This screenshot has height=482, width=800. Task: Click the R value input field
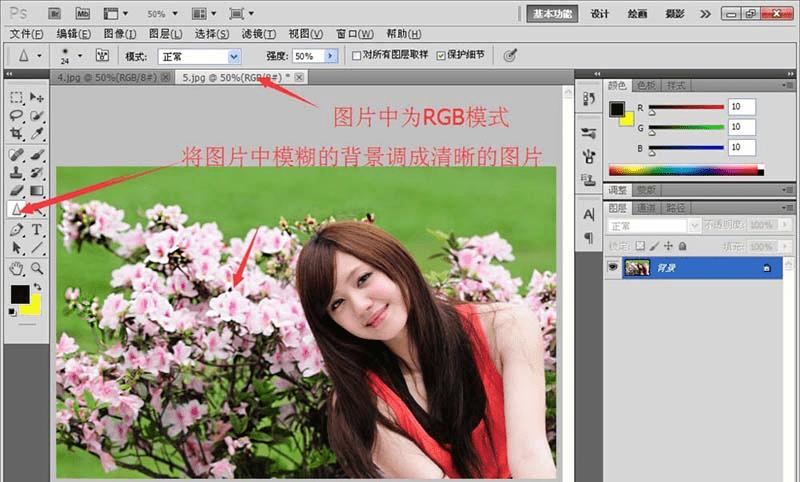742,107
